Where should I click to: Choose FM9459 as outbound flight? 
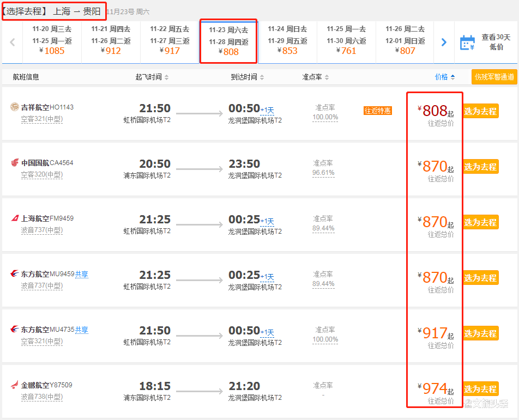[480, 222]
